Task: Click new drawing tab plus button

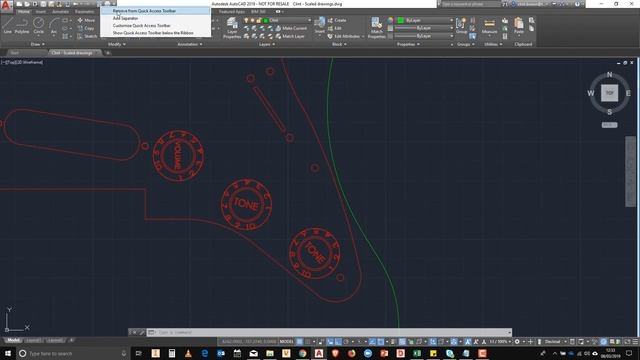Action: (x=108, y=53)
